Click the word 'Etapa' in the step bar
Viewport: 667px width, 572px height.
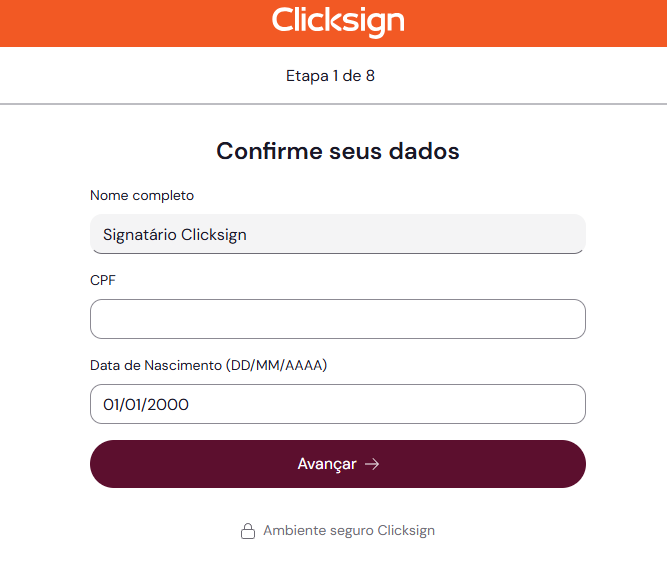click(307, 75)
